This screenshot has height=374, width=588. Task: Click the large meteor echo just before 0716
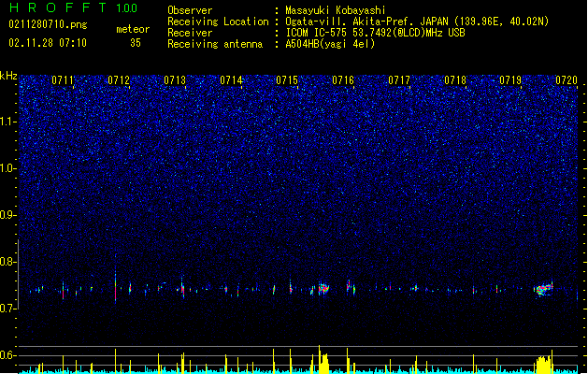pos(323,289)
